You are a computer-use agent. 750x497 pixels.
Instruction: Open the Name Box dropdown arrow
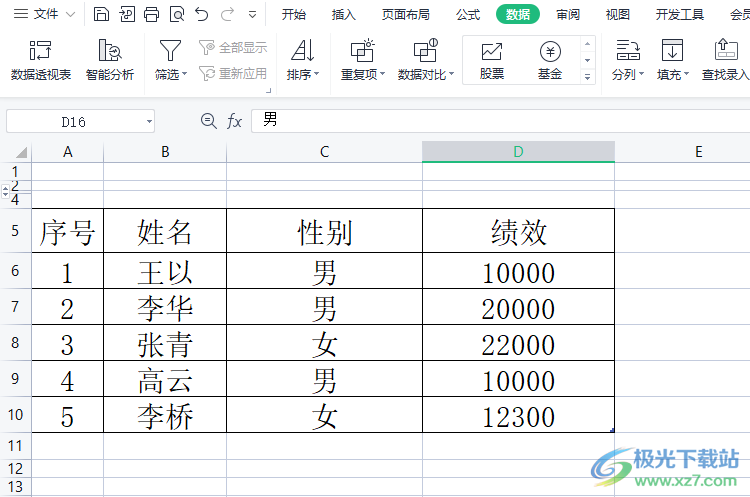tap(149, 122)
